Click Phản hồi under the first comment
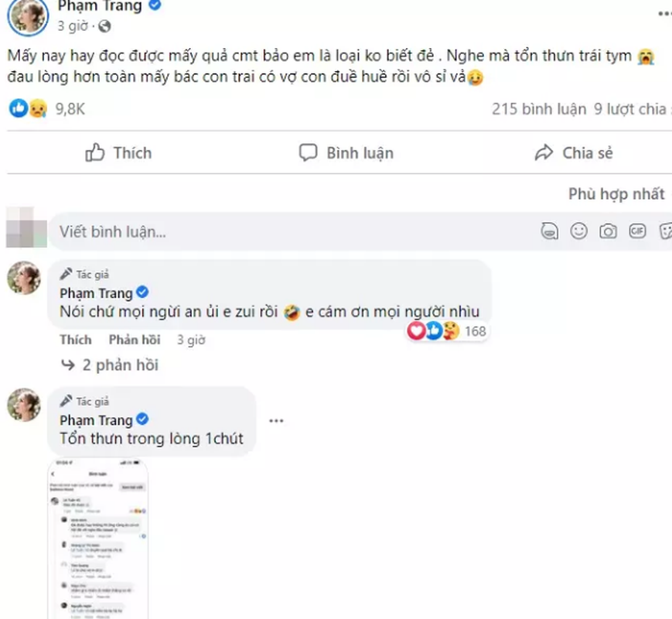 coord(135,340)
